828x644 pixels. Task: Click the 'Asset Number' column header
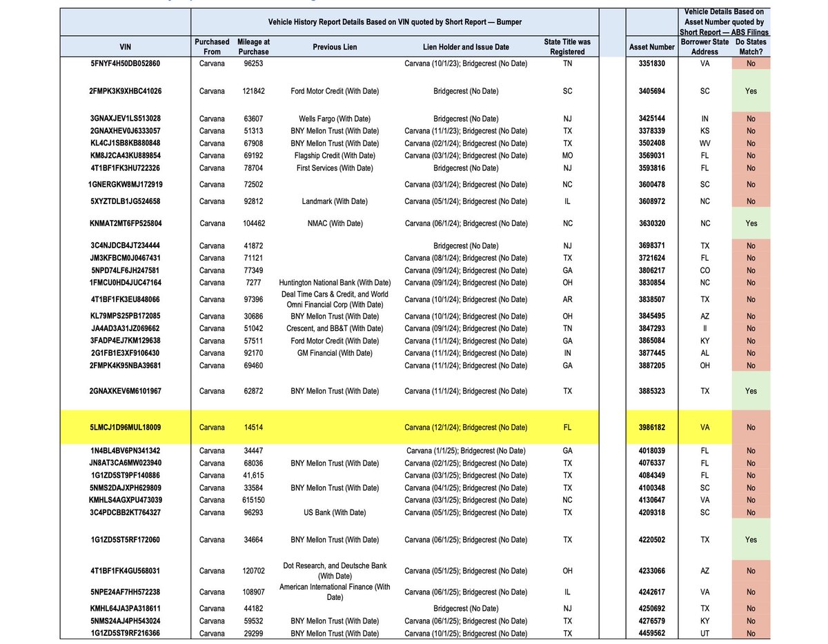[x=652, y=47]
